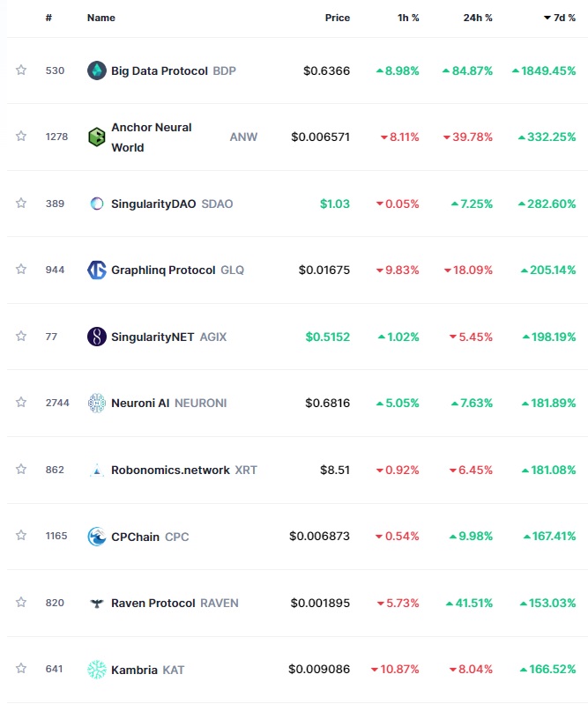Open the Raven Protocol coin page

175,603
